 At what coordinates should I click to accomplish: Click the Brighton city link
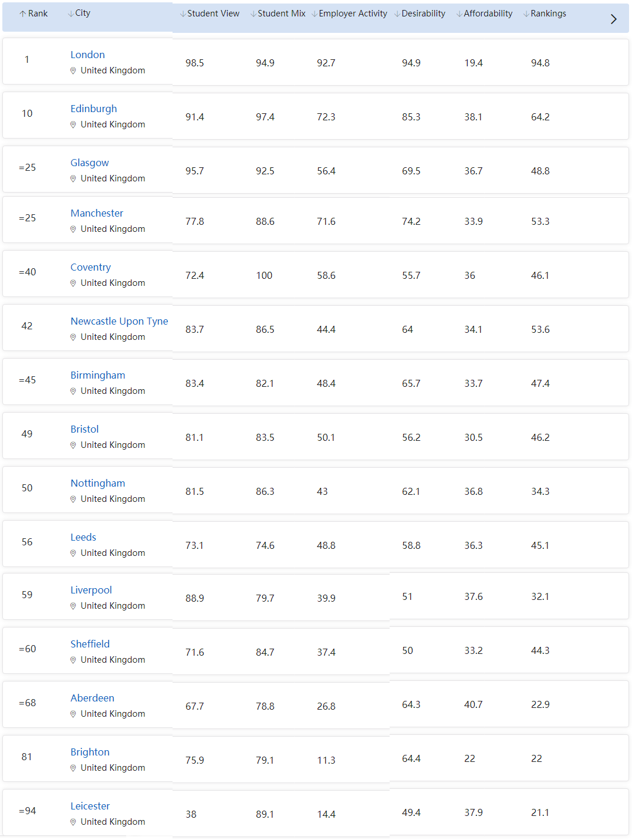[x=90, y=752]
